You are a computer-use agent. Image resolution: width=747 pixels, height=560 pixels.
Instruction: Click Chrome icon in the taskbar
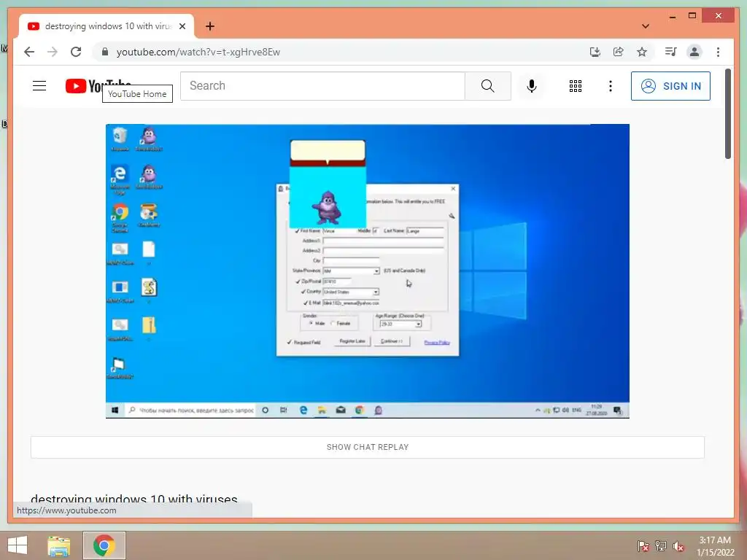(104, 545)
